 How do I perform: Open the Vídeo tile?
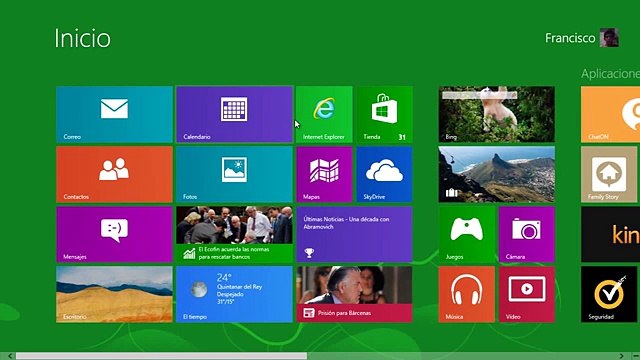click(527, 294)
